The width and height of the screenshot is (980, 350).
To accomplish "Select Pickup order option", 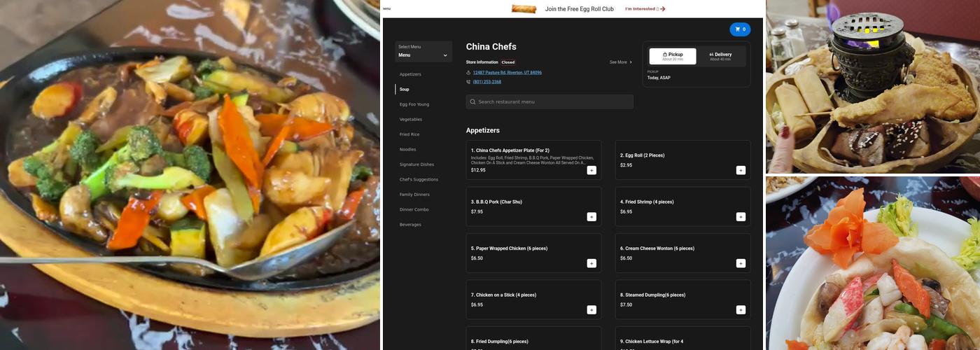I will [673, 57].
